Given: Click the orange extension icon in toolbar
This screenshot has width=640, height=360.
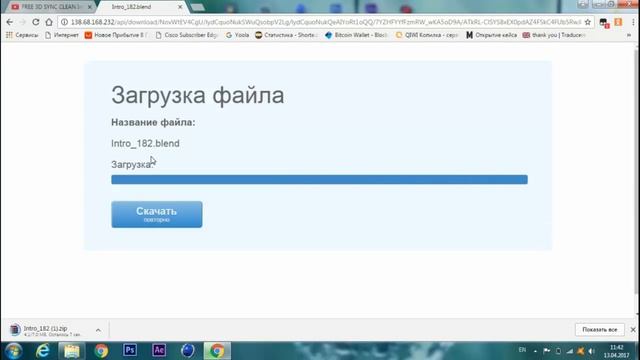Looking at the screenshot, I should [618, 22].
